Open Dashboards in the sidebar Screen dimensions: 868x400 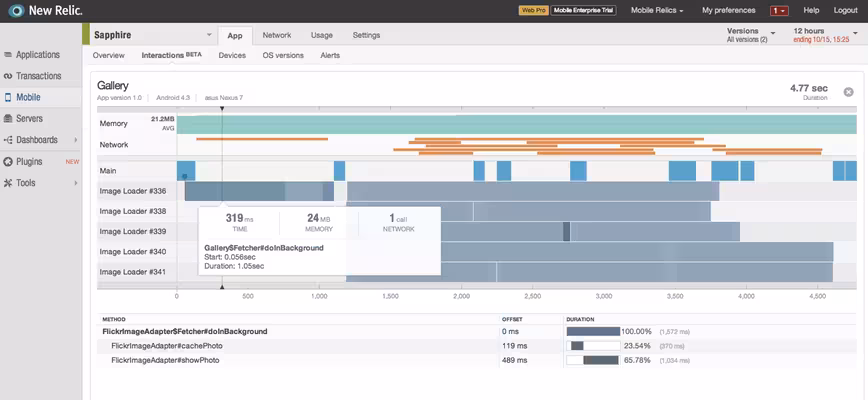coord(37,140)
